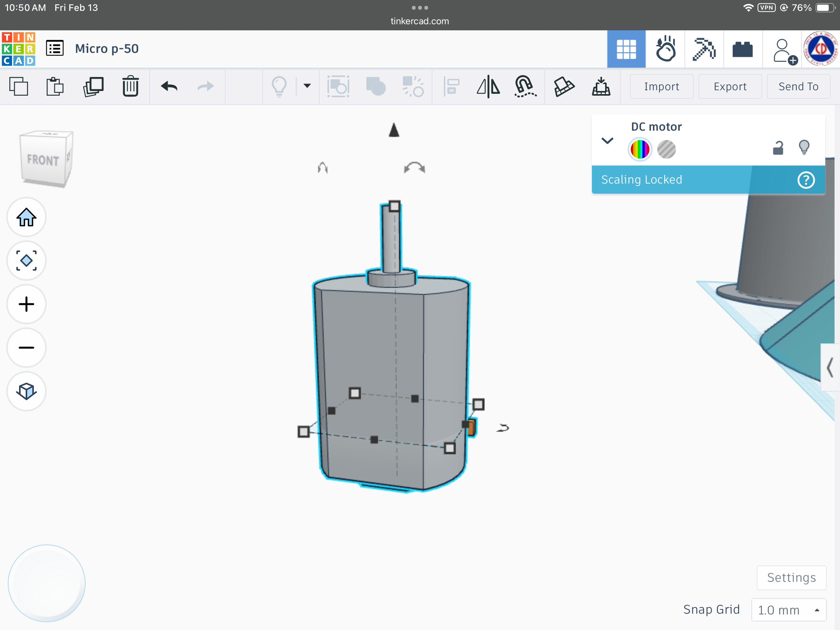Click the Import button
The width and height of the screenshot is (840, 630).
coord(661,86)
